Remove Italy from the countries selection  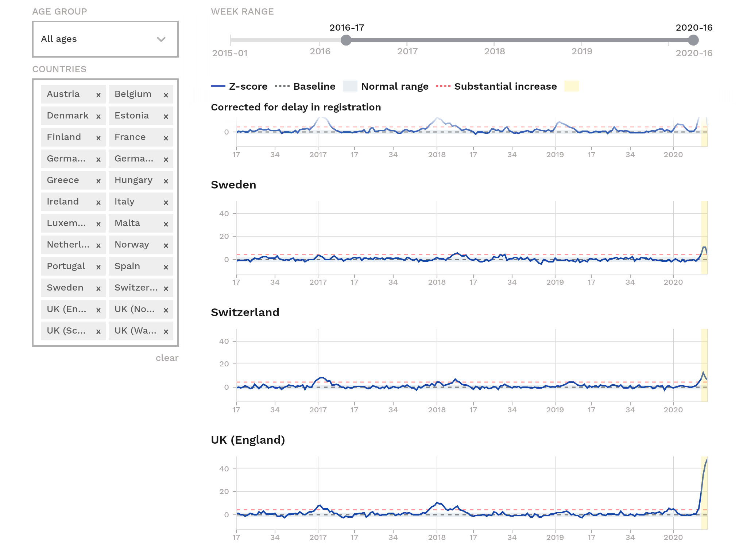point(166,203)
